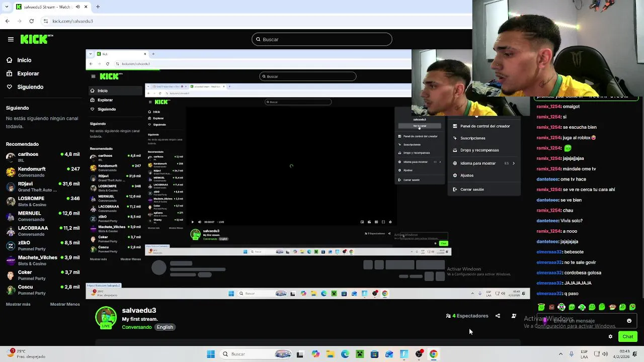Open a new Chrome tab
644x362 pixels.
pos(98,7)
